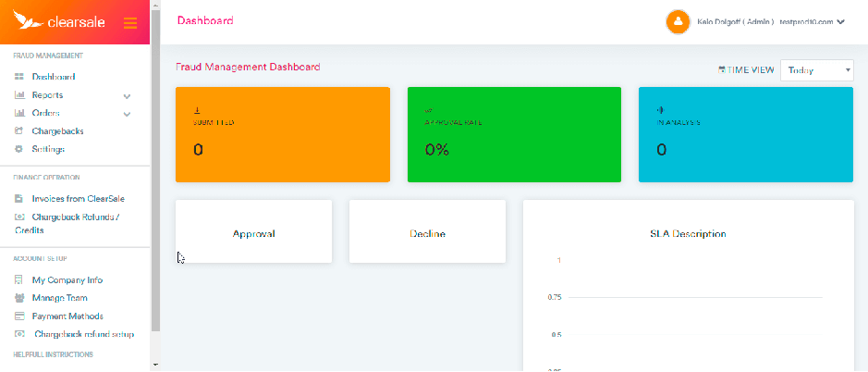
Task: Click the Payment Methods card icon
Action: [19, 316]
